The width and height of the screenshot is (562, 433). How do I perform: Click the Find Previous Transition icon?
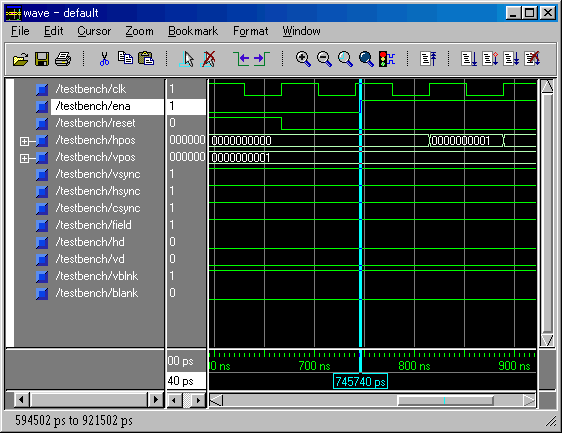[241, 59]
